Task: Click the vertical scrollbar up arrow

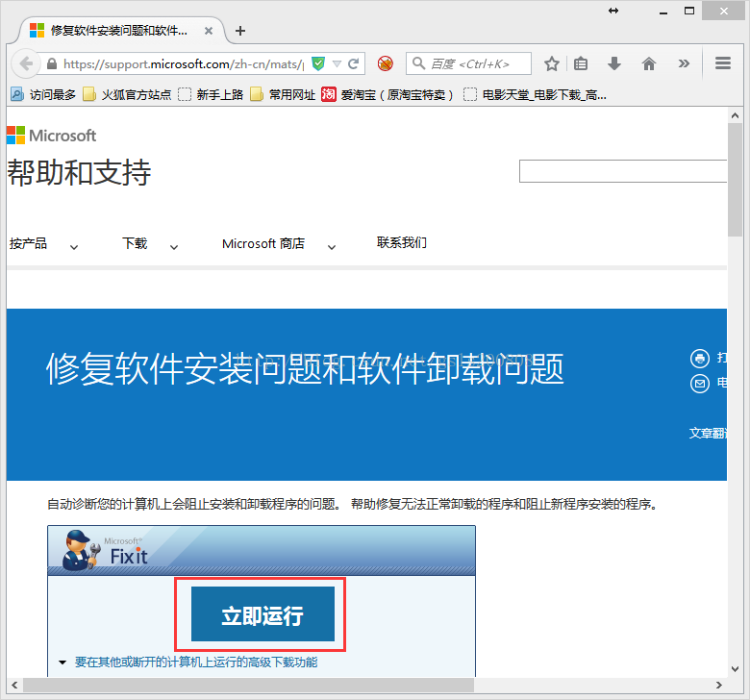Action: [736, 115]
